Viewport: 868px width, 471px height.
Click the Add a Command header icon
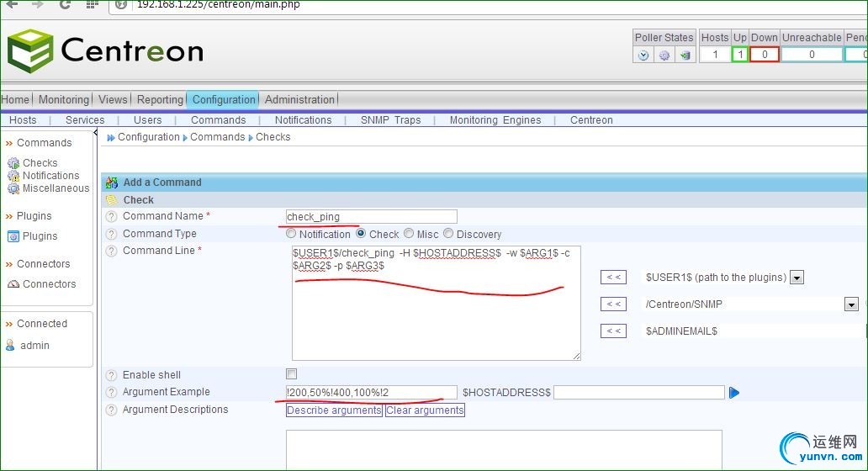click(112, 182)
